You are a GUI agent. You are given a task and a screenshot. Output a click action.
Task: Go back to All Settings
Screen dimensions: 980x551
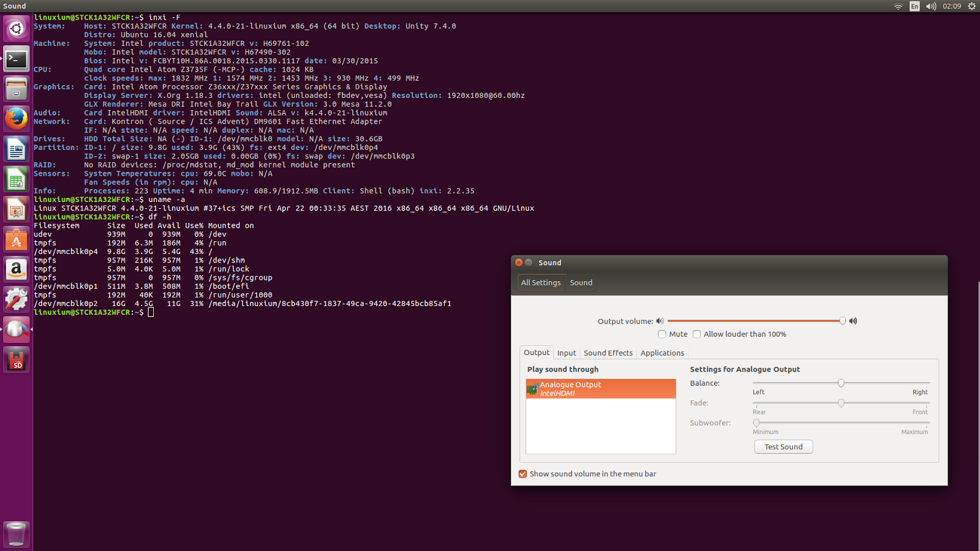tap(541, 283)
